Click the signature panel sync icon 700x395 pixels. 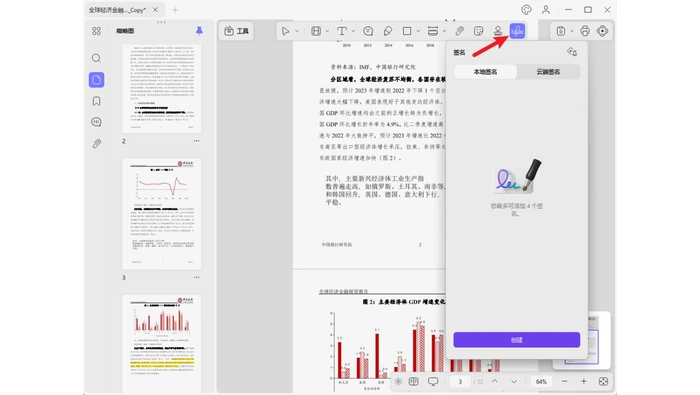(x=572, y=52)
